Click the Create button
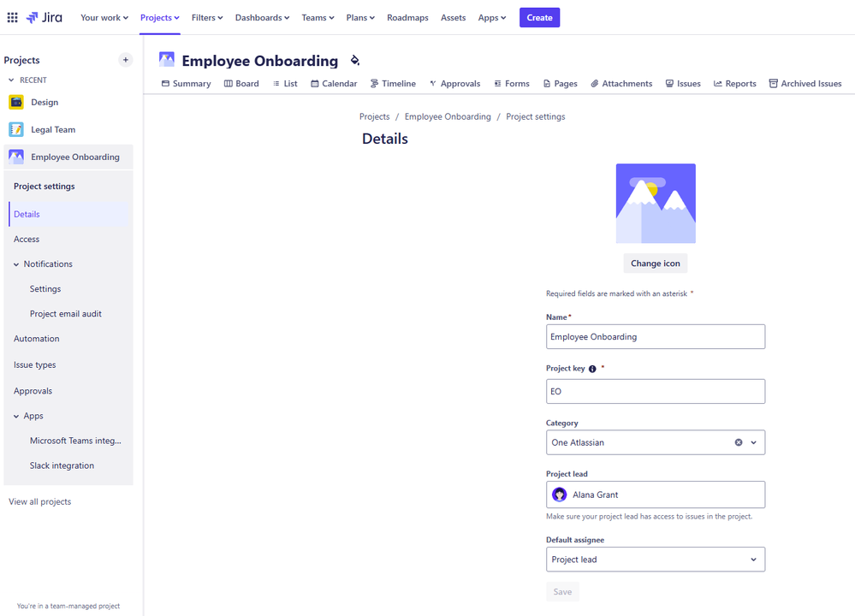 tap(539, 17)
